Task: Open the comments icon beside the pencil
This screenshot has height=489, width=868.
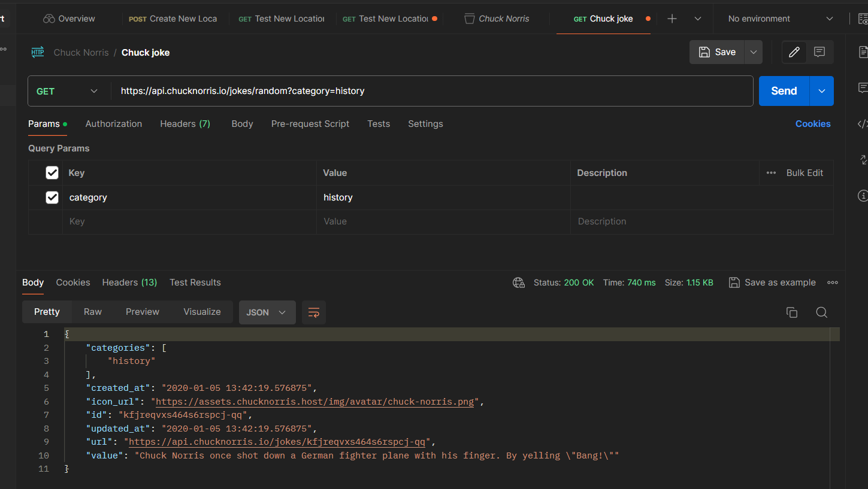Action: coord(819,52)
